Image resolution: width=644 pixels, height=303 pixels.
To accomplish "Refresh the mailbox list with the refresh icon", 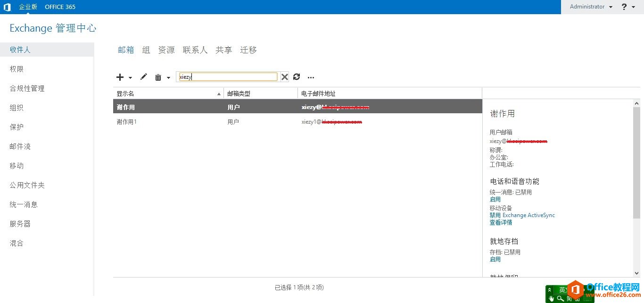I will 296,77.
